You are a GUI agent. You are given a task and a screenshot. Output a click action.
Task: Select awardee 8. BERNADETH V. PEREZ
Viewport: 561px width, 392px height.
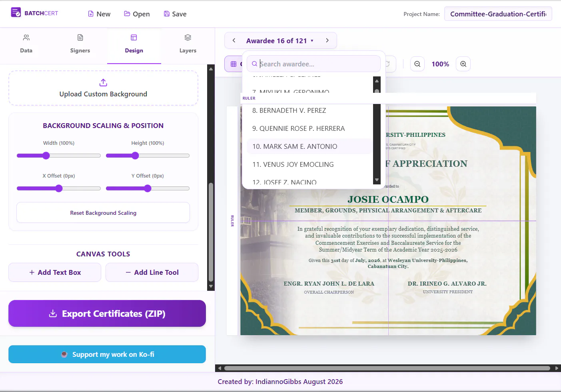(309, 110)
